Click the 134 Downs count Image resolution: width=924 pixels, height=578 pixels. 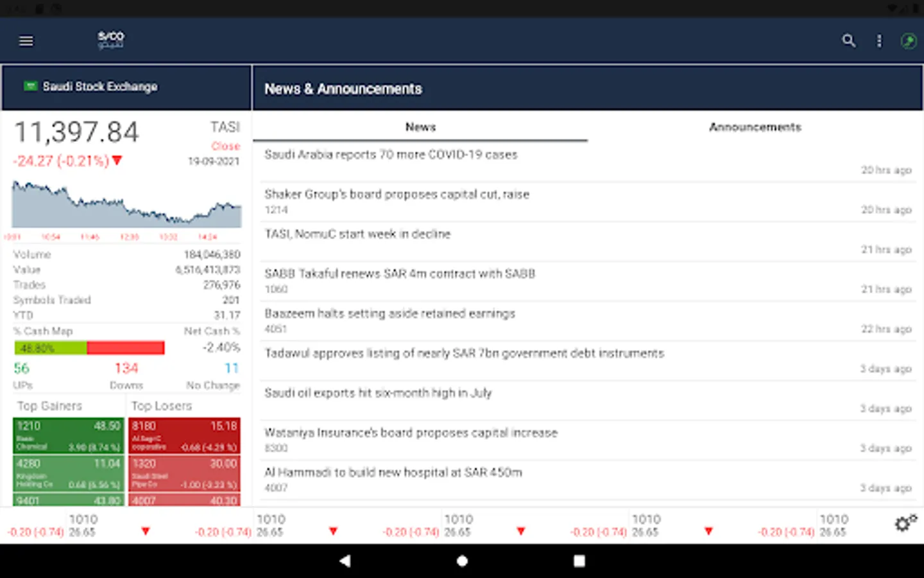pos(126,369)
